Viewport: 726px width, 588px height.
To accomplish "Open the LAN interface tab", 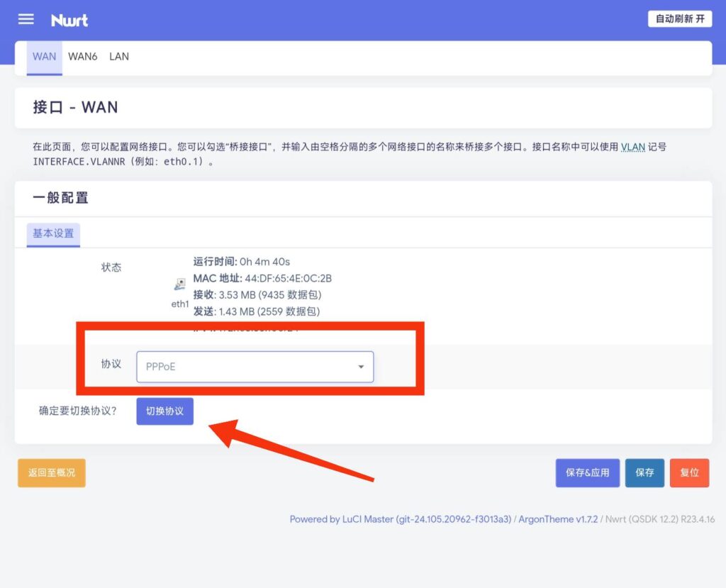I will pos(119,57).
